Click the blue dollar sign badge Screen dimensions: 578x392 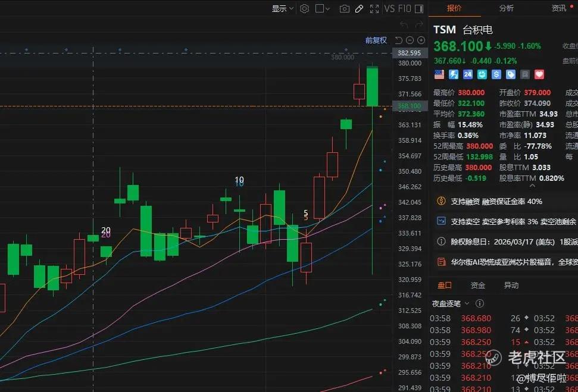(496, 75)
